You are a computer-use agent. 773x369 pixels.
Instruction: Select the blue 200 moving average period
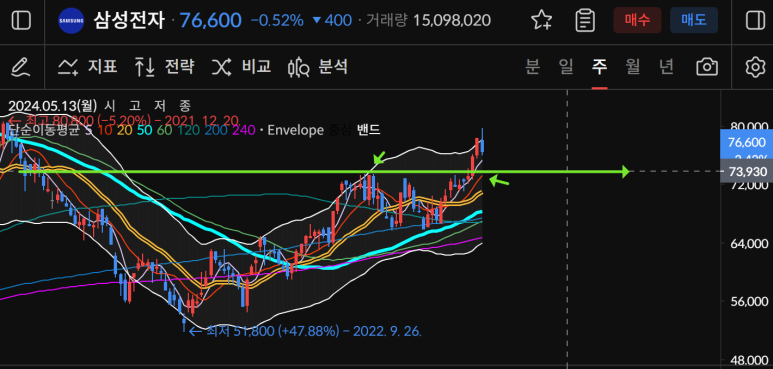point(215,130)
